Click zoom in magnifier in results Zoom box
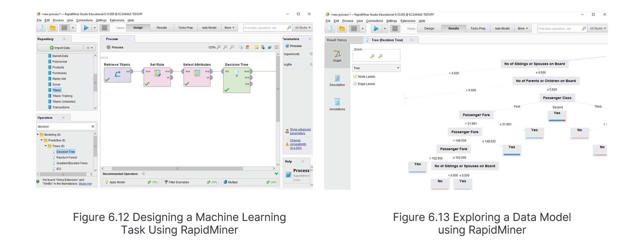644x251 pixels. tap(372, 56)
